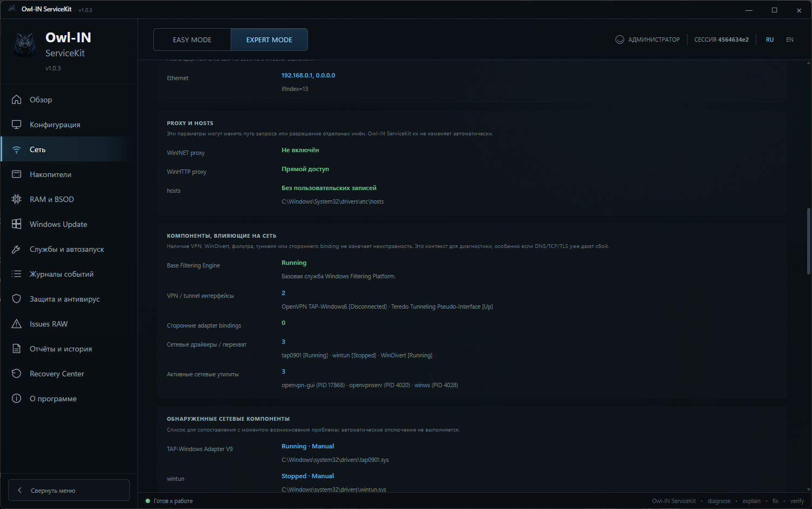The height and width of the screenshot is (509, 812).
Task: Select Expert Mode
Action: (x=269, y=40)
